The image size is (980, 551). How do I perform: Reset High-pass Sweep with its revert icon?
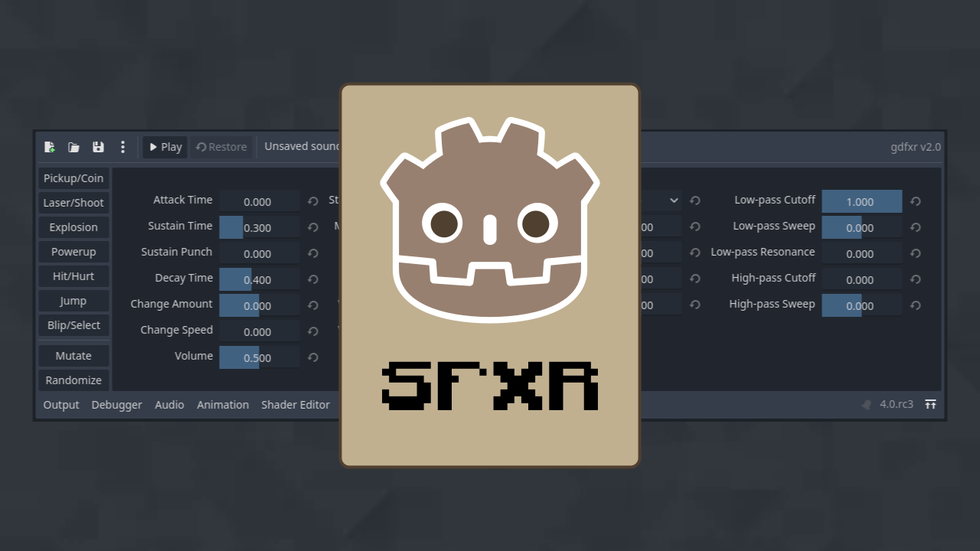(x=915, y=305)
